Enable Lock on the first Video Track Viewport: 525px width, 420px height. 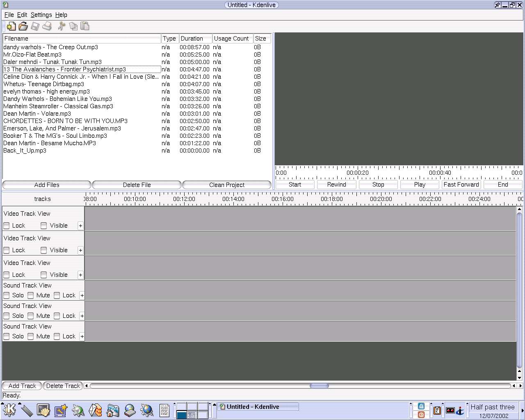[x=7, y=226]
